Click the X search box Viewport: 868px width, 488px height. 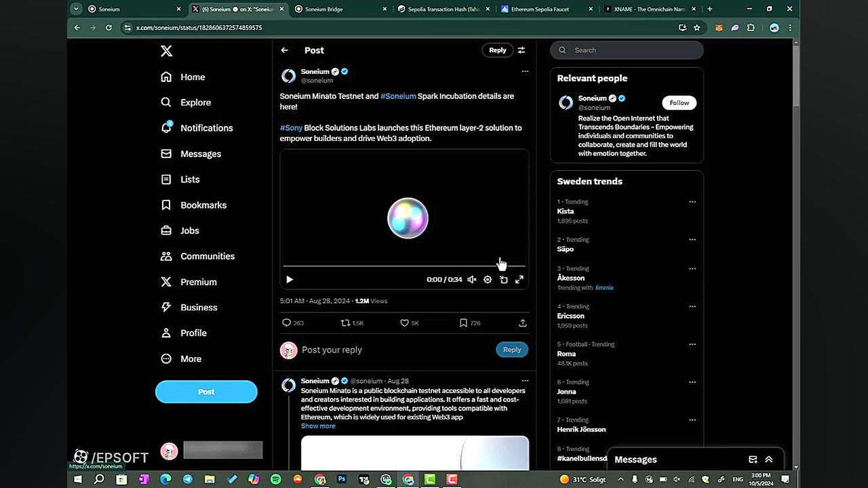click(627, 50)
